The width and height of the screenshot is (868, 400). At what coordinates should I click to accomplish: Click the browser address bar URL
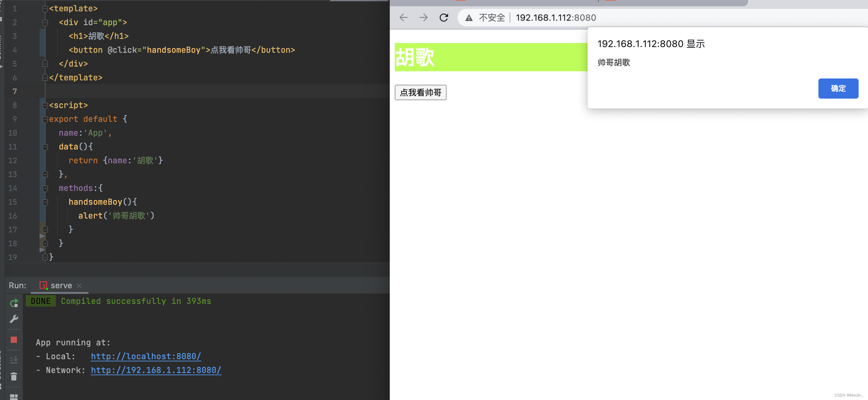tap(556, 18)
